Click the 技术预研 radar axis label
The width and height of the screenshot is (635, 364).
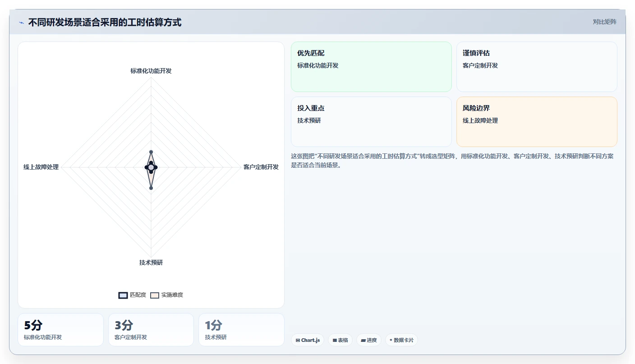pos(151,263)
